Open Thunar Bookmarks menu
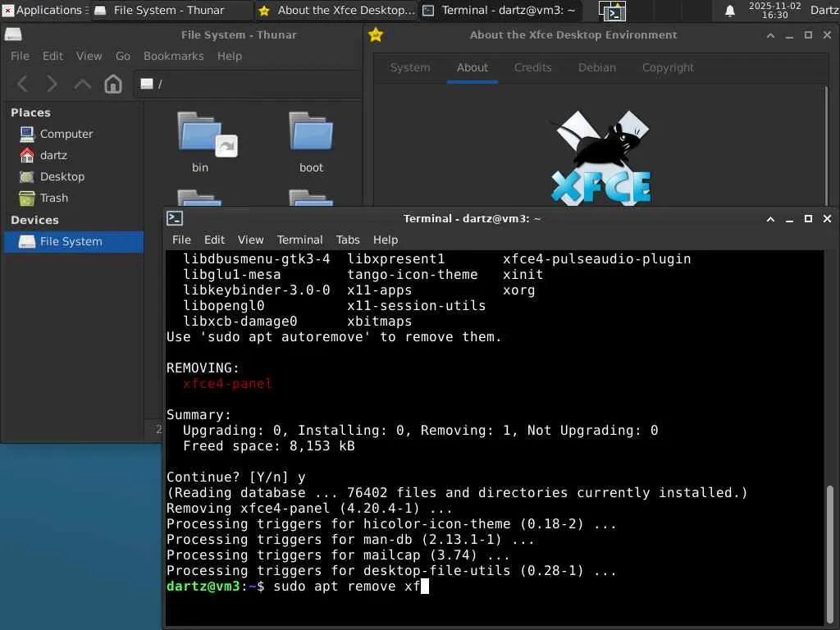Viewport: 840px width, 630px height. click(174, 57)
